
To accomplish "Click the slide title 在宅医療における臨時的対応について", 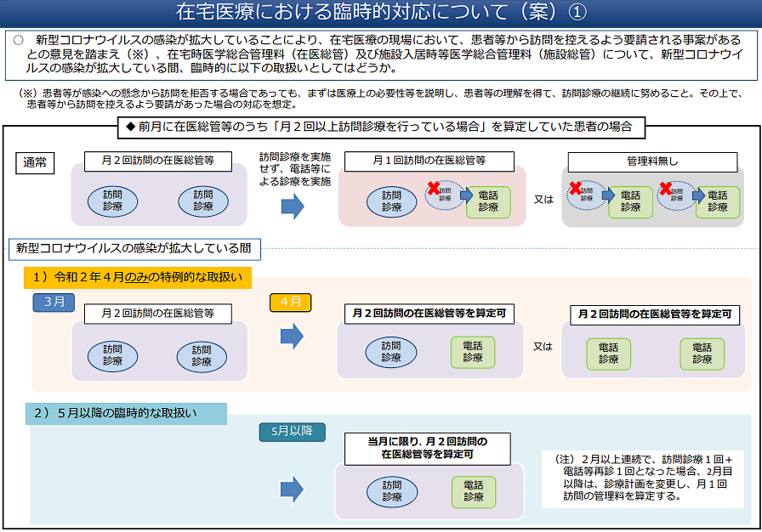I will coord(381,13).
